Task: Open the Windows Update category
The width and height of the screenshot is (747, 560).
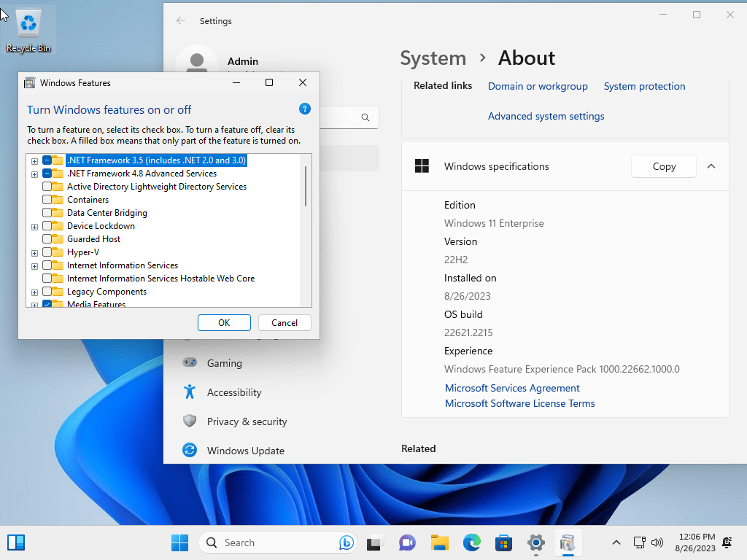Action: (246, 451)
